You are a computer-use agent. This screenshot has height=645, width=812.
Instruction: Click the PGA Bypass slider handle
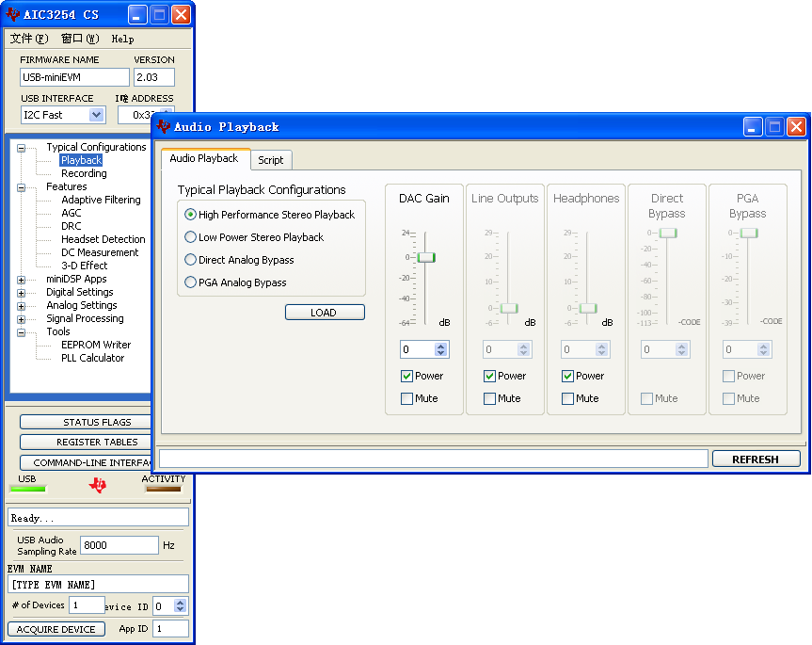(749, 234)
